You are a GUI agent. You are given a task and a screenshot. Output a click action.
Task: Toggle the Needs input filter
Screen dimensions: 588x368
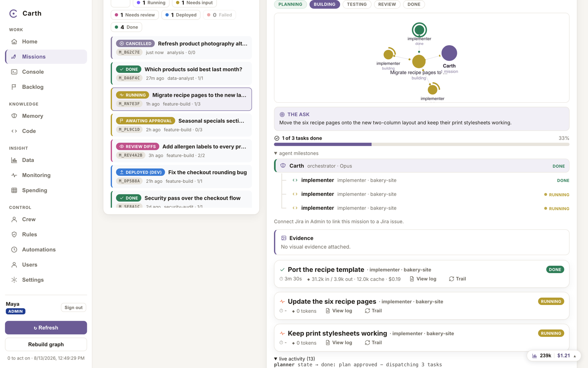pyautogui.click(x=194, y=3)
